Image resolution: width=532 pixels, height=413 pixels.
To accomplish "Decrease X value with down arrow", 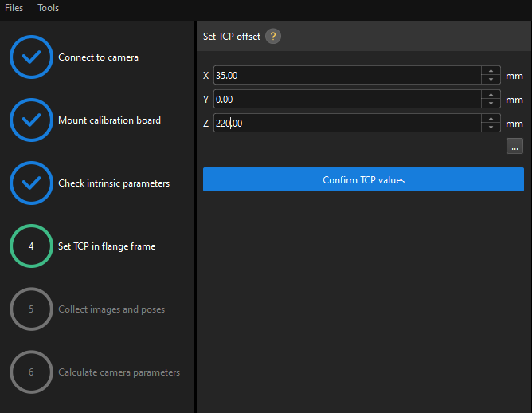I will [491, 80].
